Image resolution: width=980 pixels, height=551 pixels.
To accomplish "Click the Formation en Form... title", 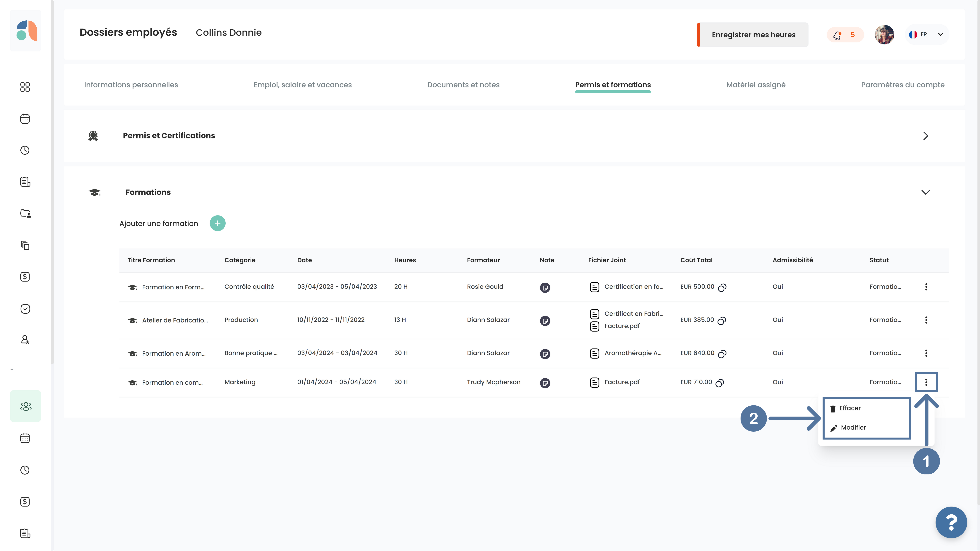I will [173, 287].
